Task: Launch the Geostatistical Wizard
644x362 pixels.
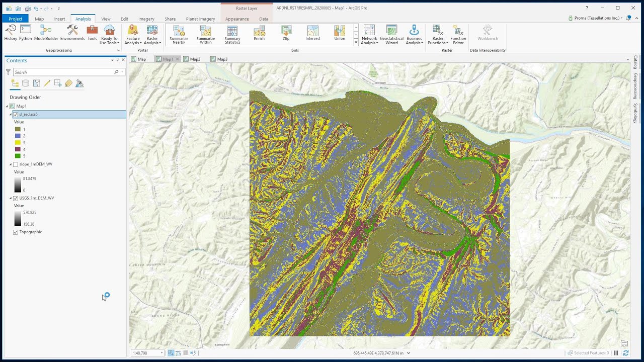Action: click(x=391, y=35)
